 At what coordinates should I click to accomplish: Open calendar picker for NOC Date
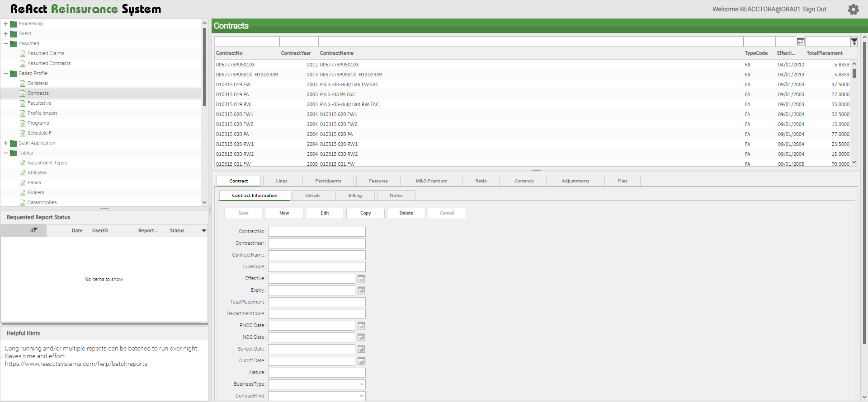[361, 338]
